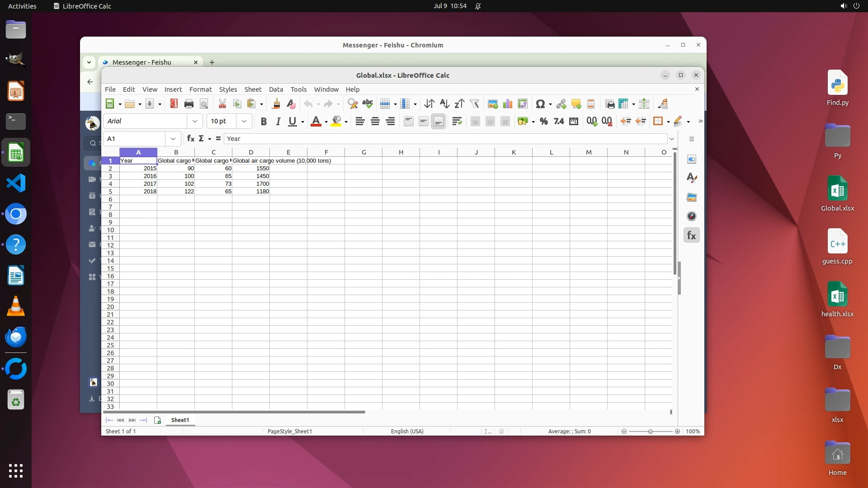Select the Sheet1 tab

[x=180, y=420]
